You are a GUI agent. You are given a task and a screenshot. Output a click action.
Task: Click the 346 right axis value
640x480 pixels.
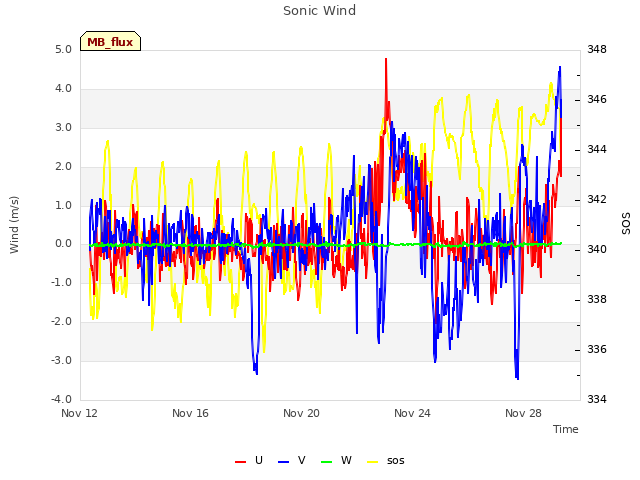point(597,99)
